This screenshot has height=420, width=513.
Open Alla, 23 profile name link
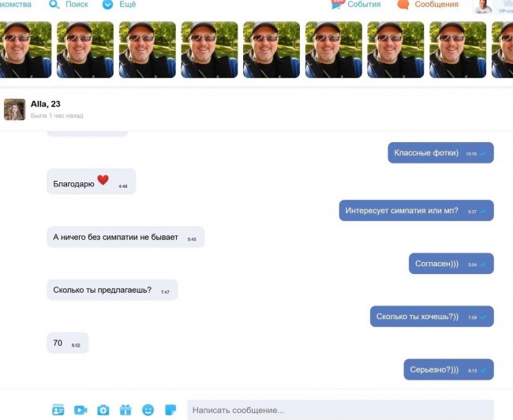[x=46, y=103]
